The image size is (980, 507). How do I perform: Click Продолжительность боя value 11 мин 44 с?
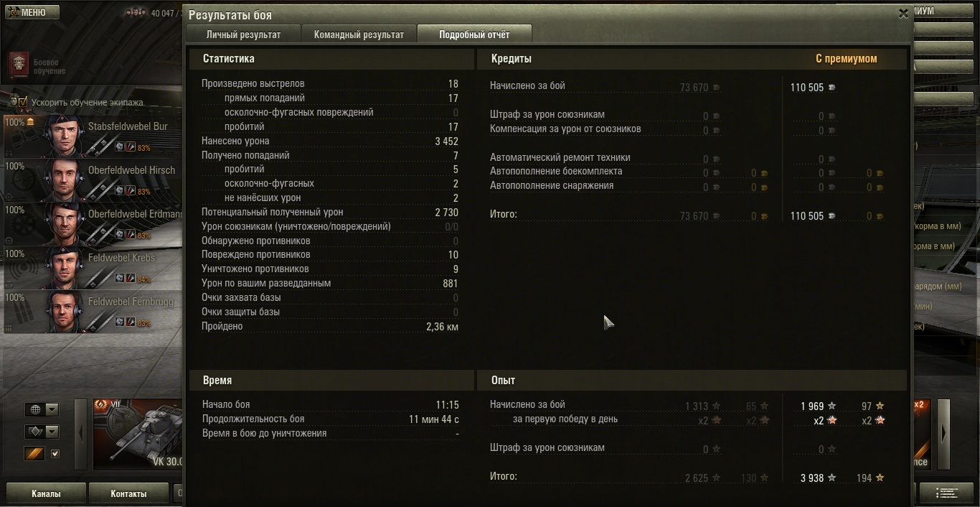click(x=434, y=419)
